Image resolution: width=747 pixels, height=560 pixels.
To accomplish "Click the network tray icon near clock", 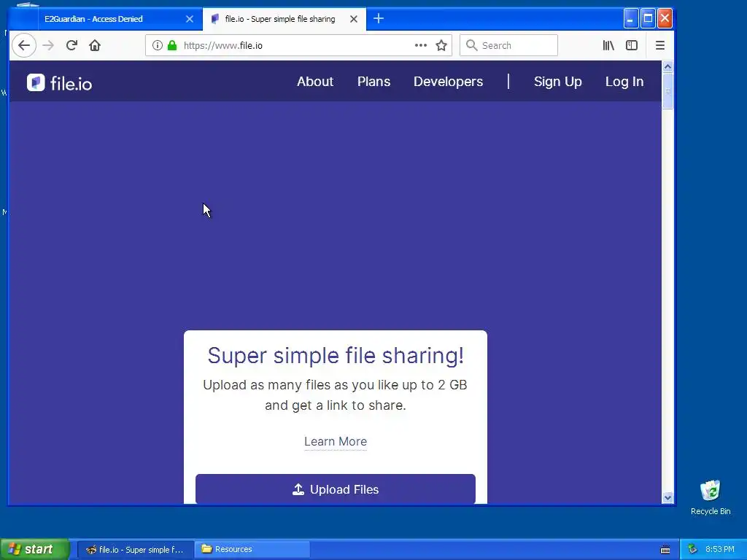I will (692, 549).
